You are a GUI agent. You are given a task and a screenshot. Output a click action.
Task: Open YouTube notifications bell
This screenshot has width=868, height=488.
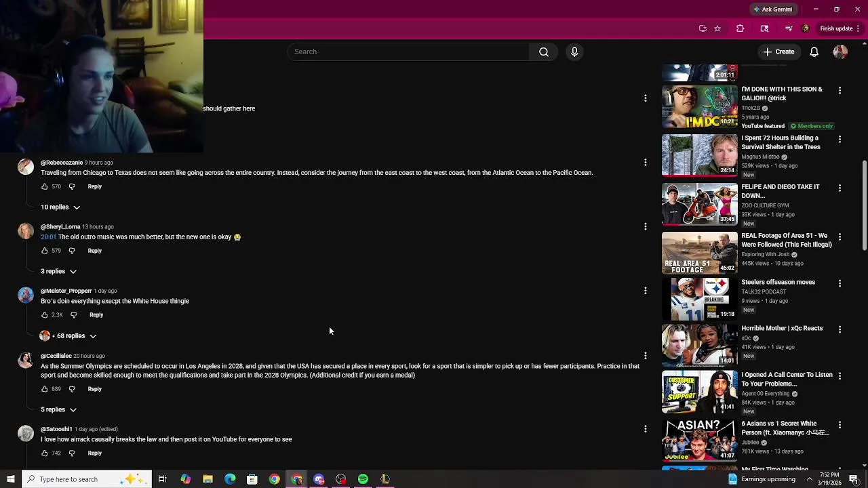tap(814, 52)
